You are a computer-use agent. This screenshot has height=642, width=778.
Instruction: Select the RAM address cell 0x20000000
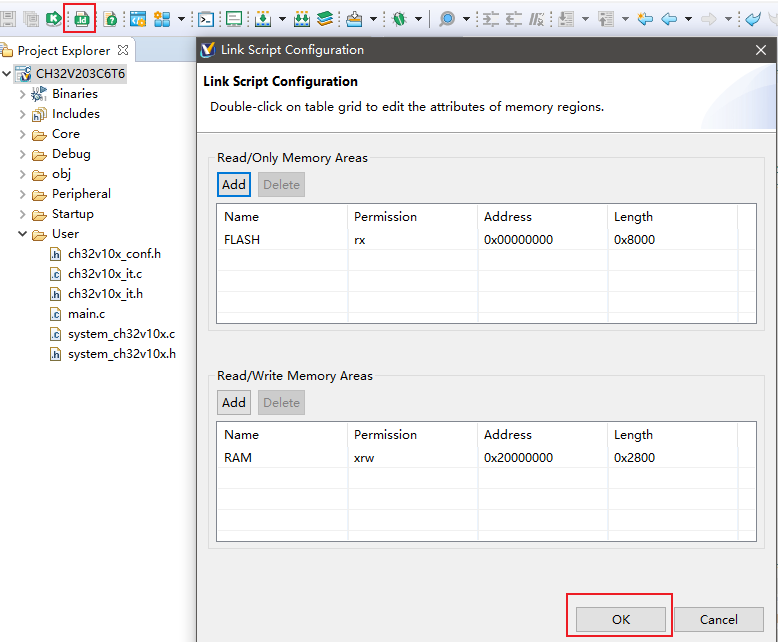[x=519, y=458]
